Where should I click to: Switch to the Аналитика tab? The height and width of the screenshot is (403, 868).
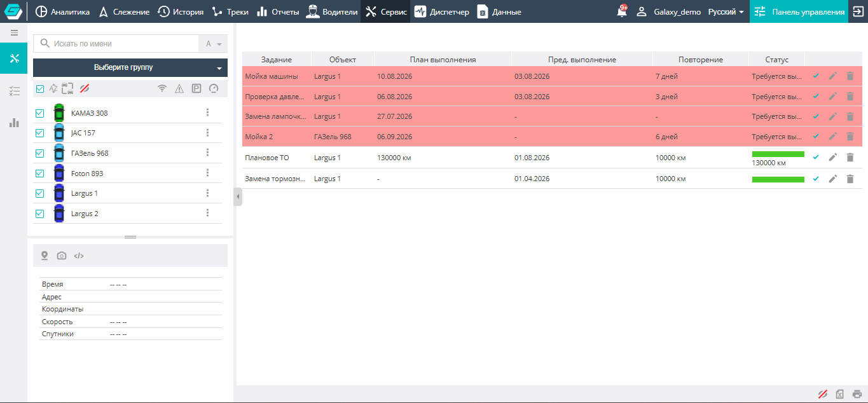[62, 11]
